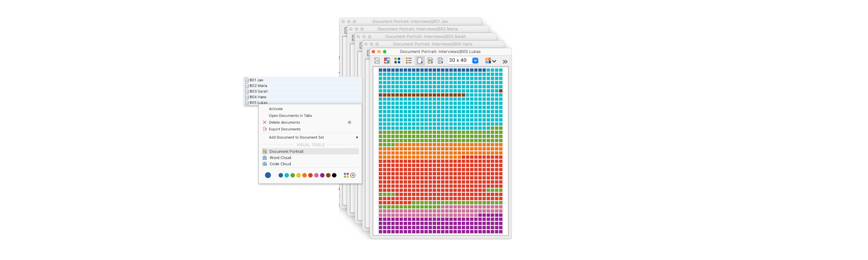Click the numbered page icon in toolbar

click(440, 61)
